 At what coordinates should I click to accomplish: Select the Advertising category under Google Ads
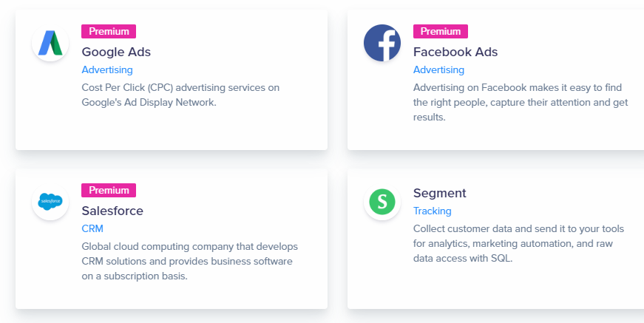point(107,70)
